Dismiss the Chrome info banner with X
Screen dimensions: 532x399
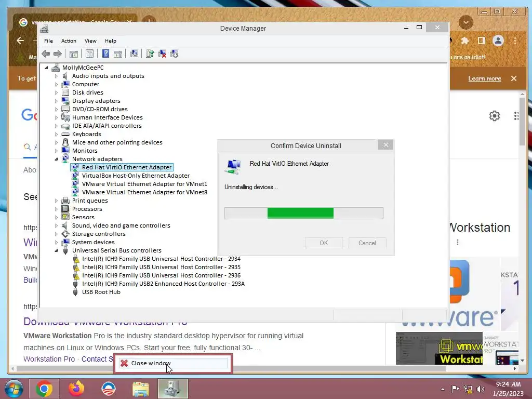pyautogui.click(x=514, y=78)
